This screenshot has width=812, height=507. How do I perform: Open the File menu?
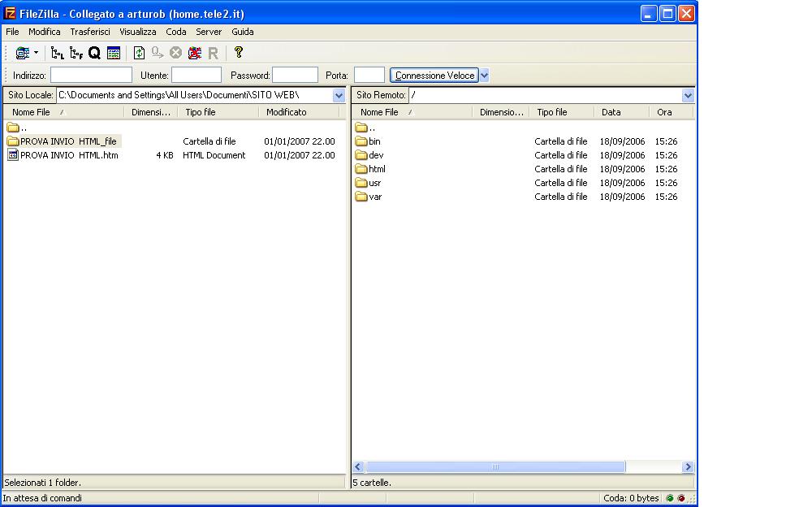pos(12,32)
